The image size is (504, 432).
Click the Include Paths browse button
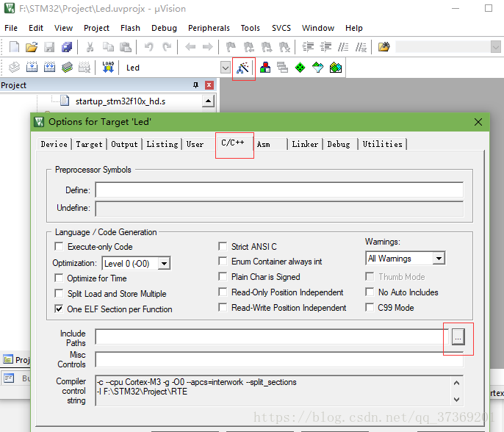click(458, 337)
